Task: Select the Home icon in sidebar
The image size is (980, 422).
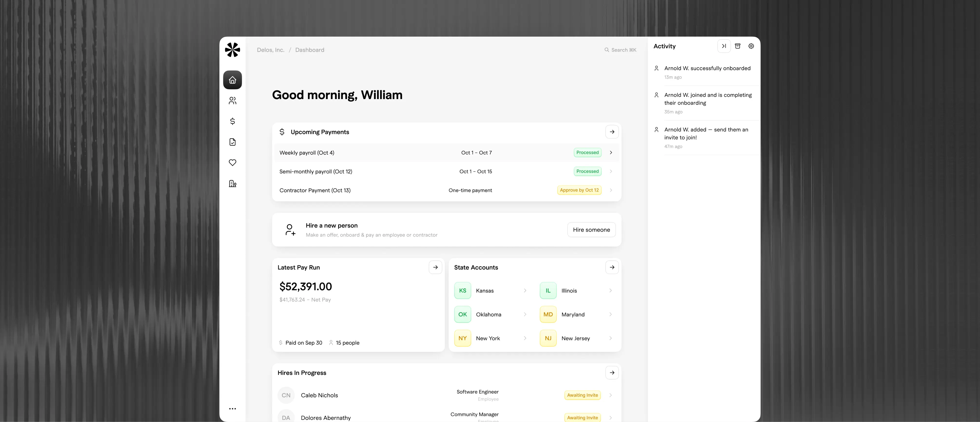Action: [x=233, y=80]
